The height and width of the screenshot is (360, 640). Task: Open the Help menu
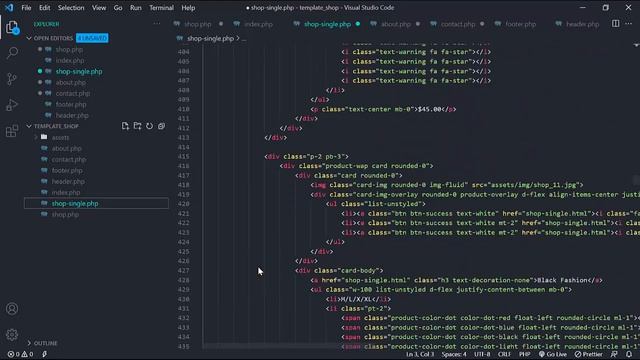(188, 8)
